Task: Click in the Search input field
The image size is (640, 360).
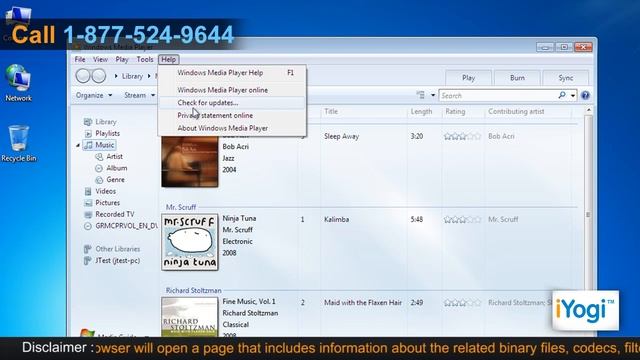Action: pos(498,96)
